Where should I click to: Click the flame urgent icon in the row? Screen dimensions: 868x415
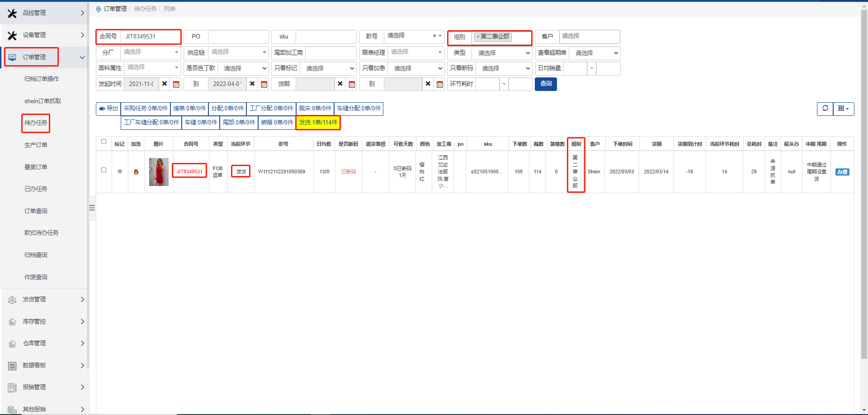coord(136,172)
